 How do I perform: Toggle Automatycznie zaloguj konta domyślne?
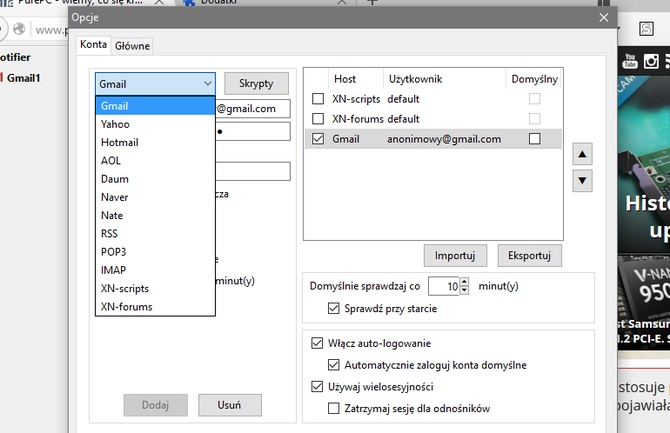[333, 365]
